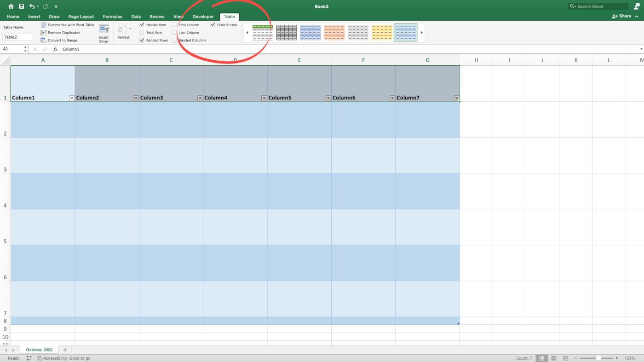Click the Accessibility: Good to go status item
The width and height of the screenshot is (644, 362).
pos(64,358)
